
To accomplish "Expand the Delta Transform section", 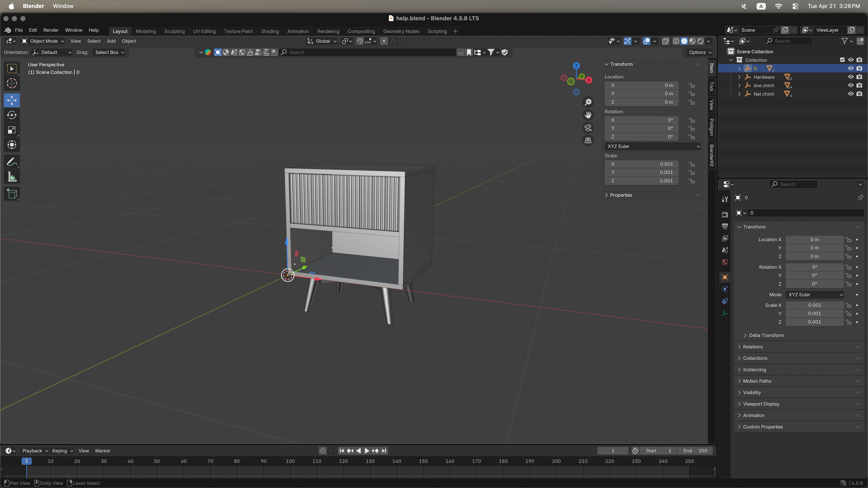I will pos(766,335).
